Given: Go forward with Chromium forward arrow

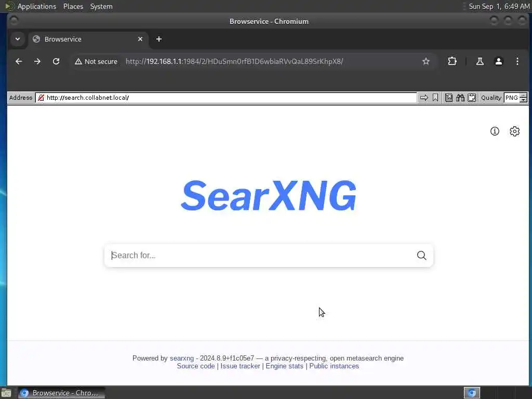Looking at the screenshot, I should (37, 61).
